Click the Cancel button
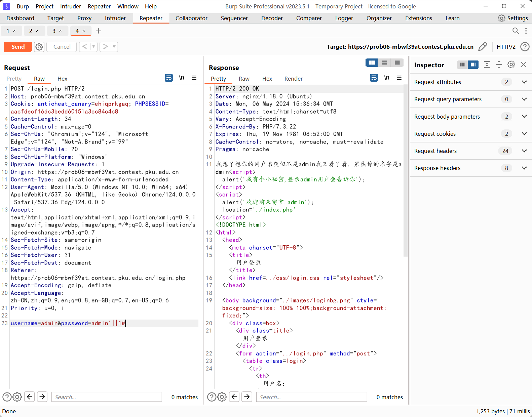The height and width of the screenshot is (417, 532). tap(62, 47)
